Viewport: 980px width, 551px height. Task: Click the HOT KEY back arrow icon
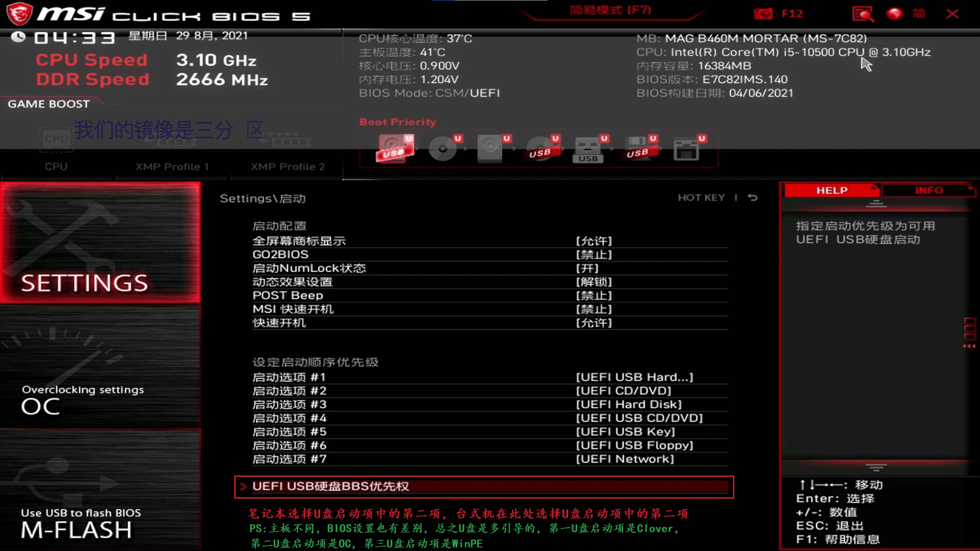753,197
